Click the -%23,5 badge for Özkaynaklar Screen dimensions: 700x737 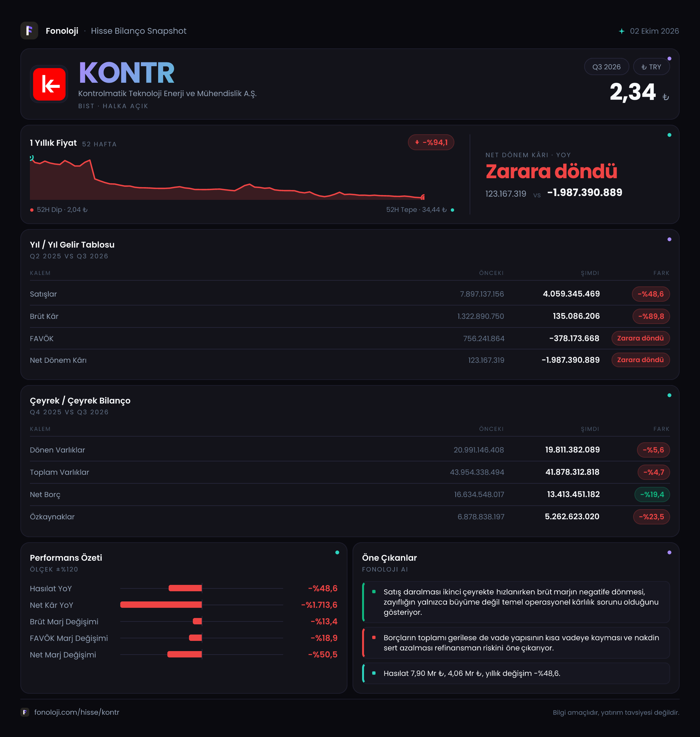pos(652,517)
